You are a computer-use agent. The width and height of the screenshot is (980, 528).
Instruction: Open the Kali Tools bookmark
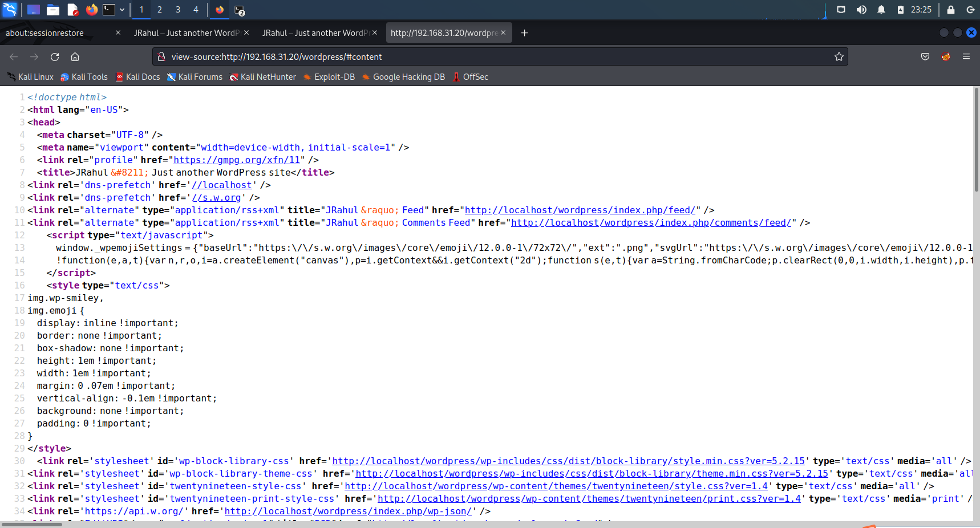[x=84, y=77]
